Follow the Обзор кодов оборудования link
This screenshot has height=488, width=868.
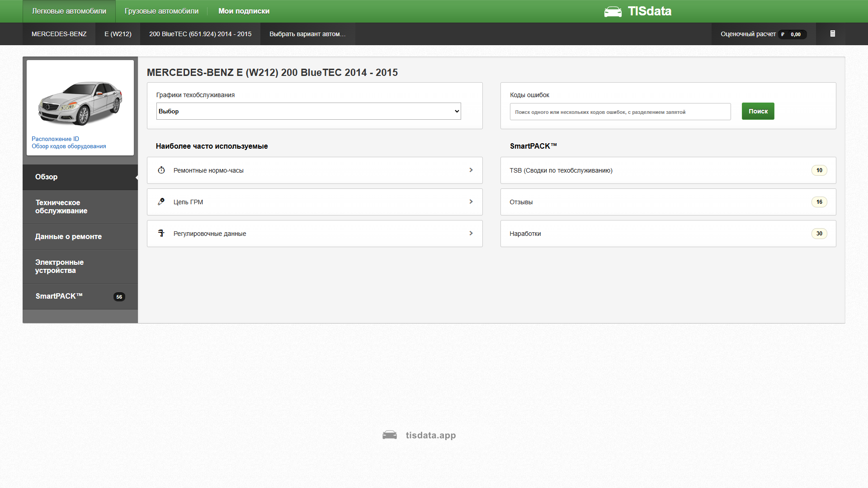point(69,146)
